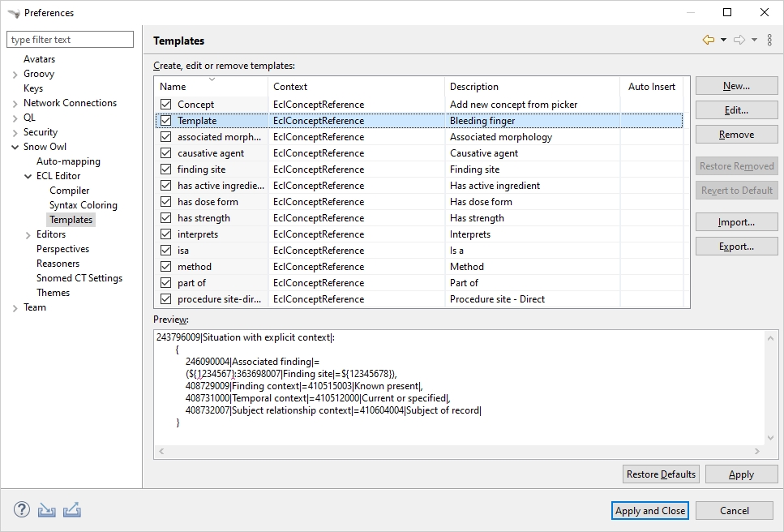This screenshot has width=784, height=532.
Task: Sort templates by the Name column header
Action: [x=211, y=87]
